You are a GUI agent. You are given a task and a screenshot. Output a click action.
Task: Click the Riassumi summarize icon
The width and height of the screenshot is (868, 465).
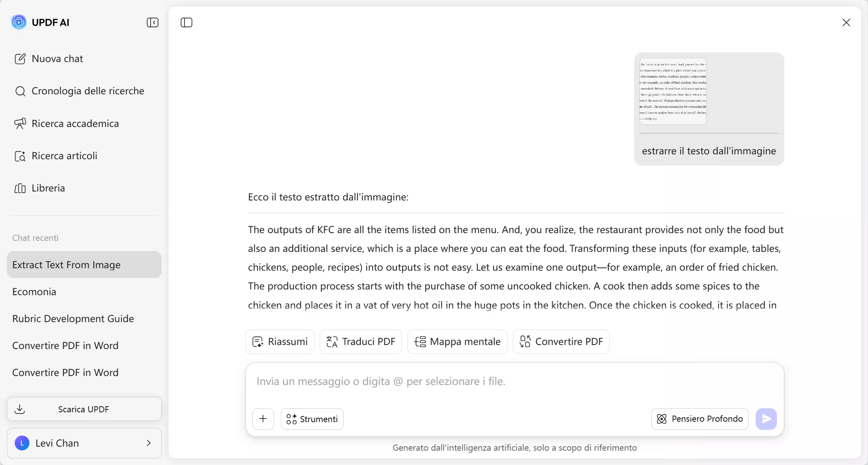(x=279, y=341)
